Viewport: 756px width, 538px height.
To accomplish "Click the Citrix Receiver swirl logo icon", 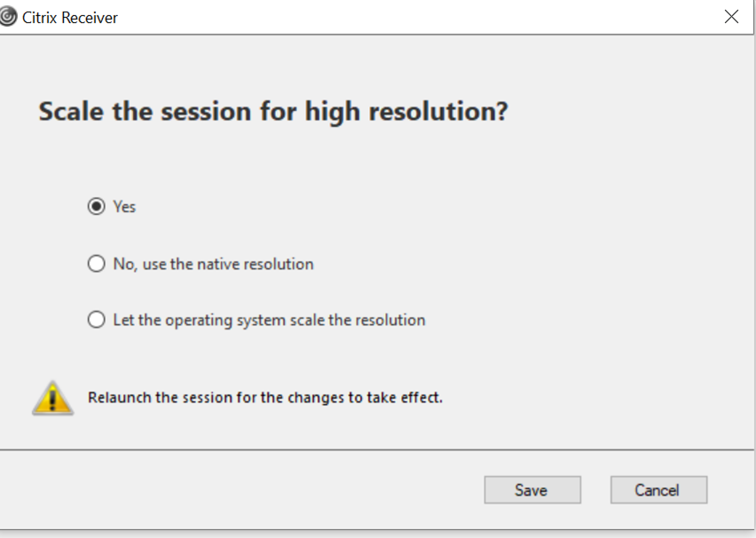I will (x=8, y=18).
